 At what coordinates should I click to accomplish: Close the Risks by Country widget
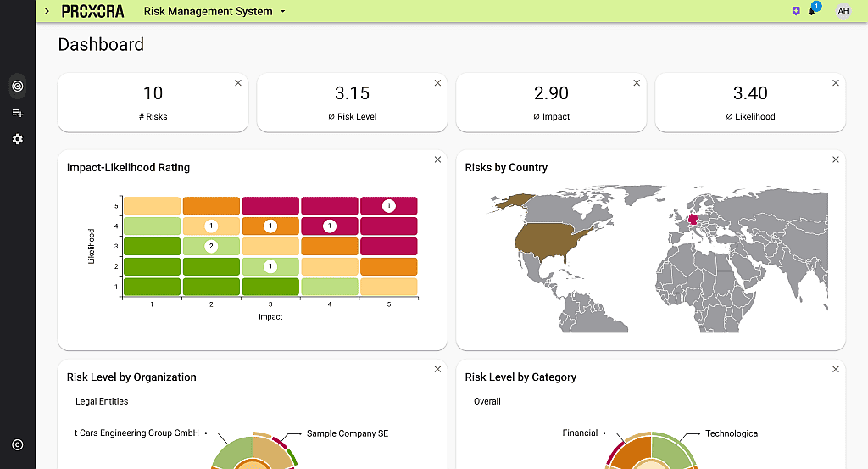click(x=836, y=159)
